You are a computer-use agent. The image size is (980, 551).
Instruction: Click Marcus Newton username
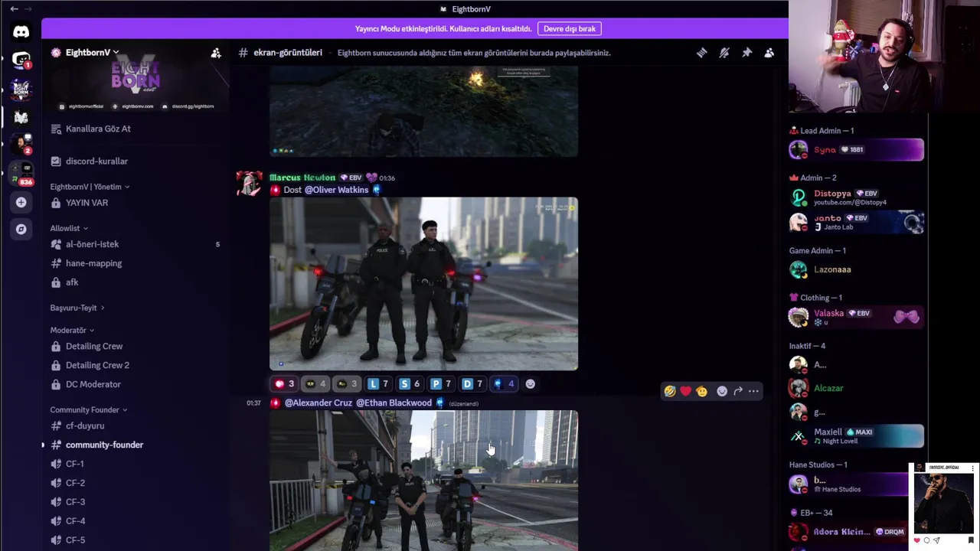click(x=302, y=178)
